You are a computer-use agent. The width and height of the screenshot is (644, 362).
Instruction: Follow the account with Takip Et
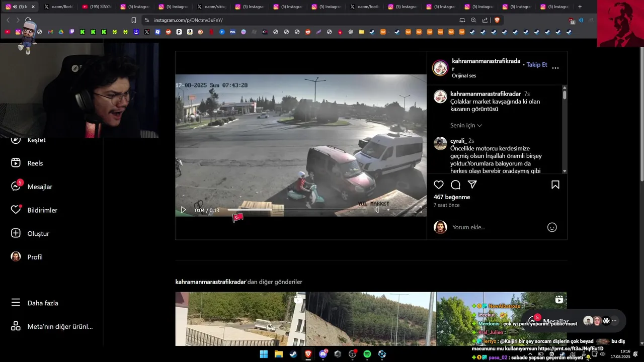click(537, 65)
